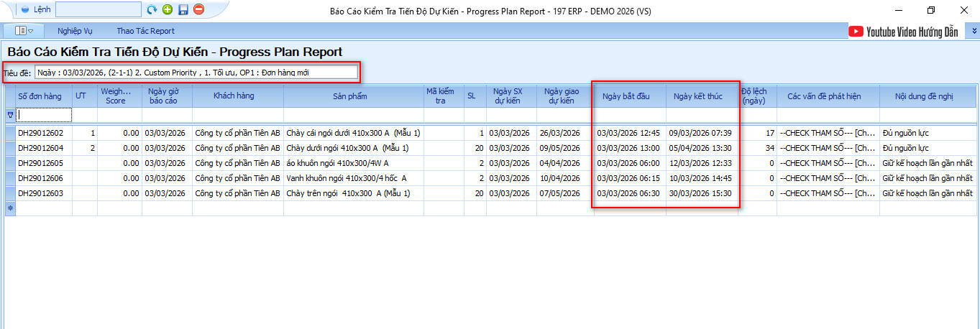Click the new row asterisk marker
The height and width of the screenshot is (329, 980).
[10, 208]
